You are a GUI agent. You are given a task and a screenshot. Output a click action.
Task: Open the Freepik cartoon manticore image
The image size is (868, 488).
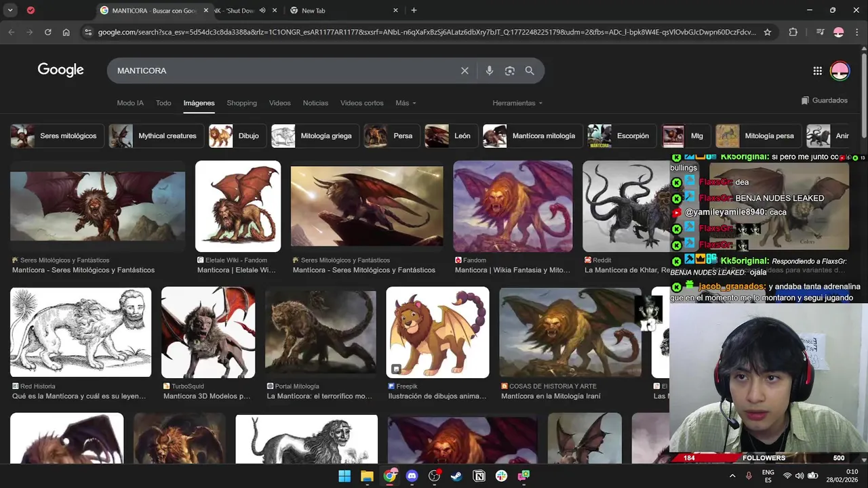[x=437, y=332]
